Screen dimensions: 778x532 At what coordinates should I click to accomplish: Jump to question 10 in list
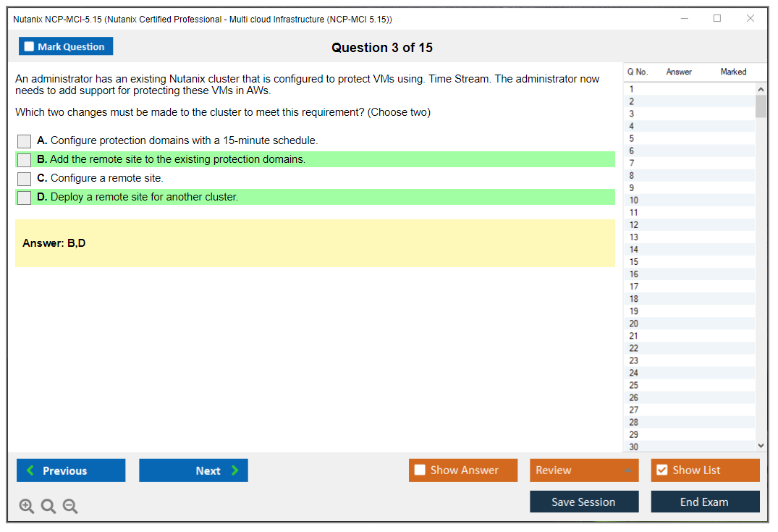(634, 200)
